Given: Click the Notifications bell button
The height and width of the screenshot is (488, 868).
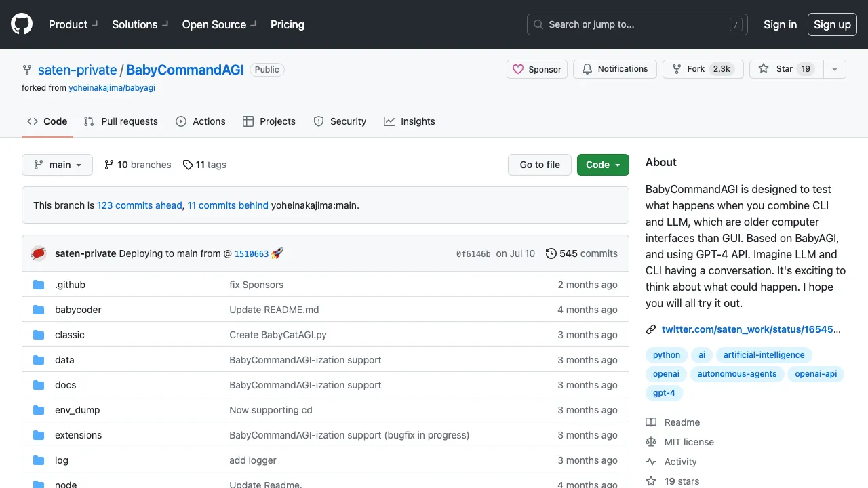Looking at the screenshot, I should point(615,69).
